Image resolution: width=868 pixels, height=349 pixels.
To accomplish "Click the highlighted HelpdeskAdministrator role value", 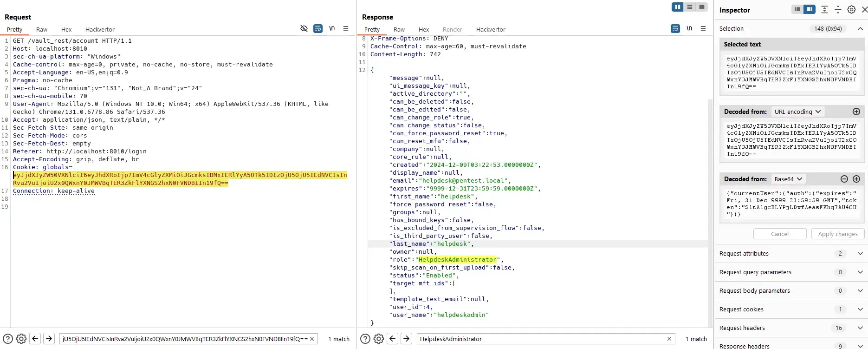I will (x=458, y=260).
